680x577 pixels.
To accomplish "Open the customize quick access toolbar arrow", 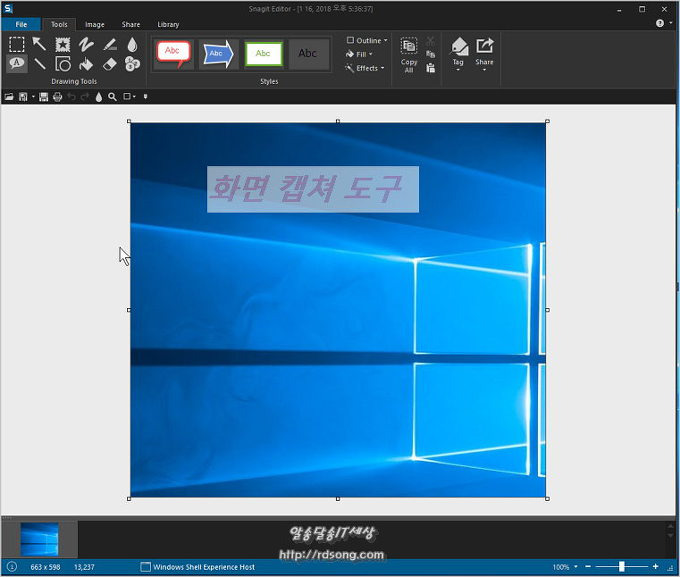I will (x=145, y=97).
